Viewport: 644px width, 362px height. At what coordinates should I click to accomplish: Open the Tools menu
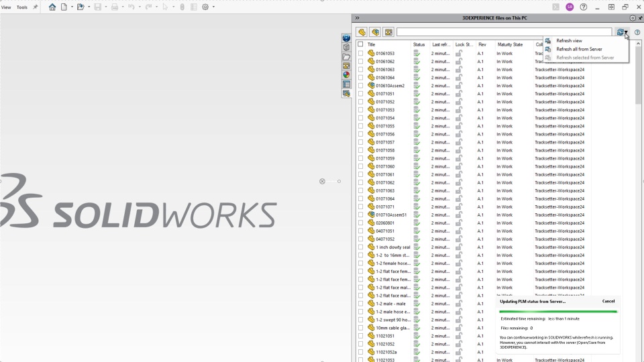[21, 7]
